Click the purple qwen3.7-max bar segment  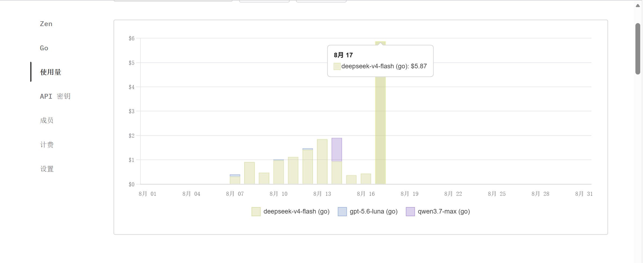(x=337, y=150)
